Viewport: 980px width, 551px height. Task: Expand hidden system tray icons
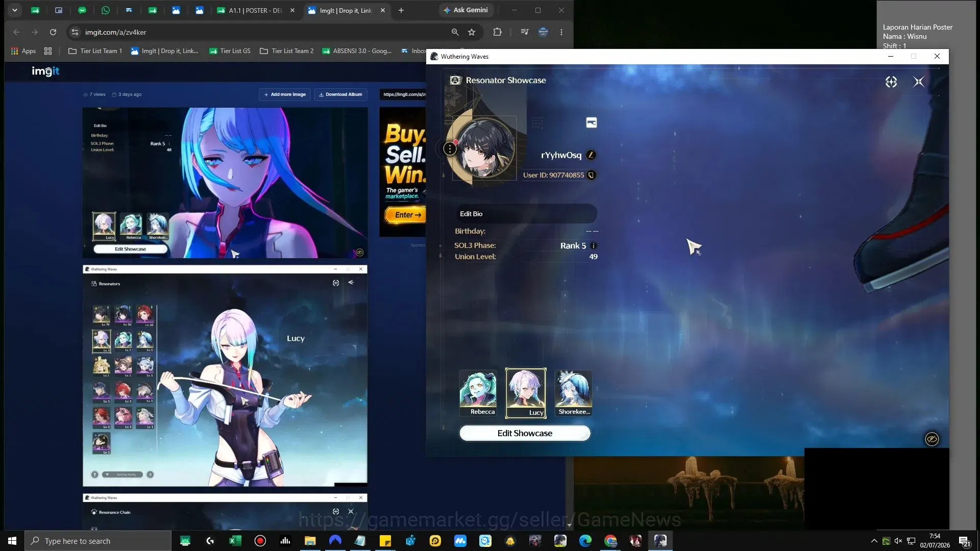pyautogui.click(x=874, y=541)
